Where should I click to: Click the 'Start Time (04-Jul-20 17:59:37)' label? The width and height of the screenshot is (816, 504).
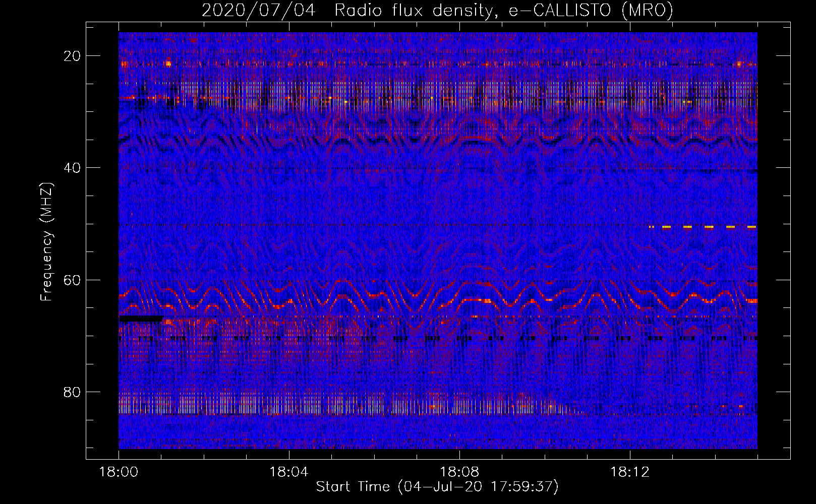437,487
